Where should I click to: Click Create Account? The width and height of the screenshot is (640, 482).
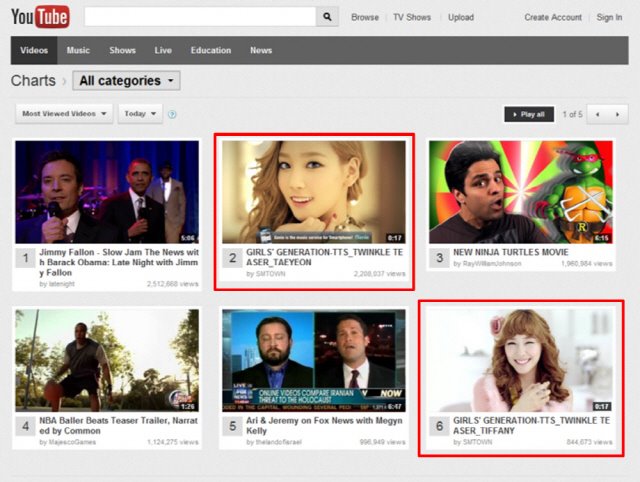coord(553,17)
